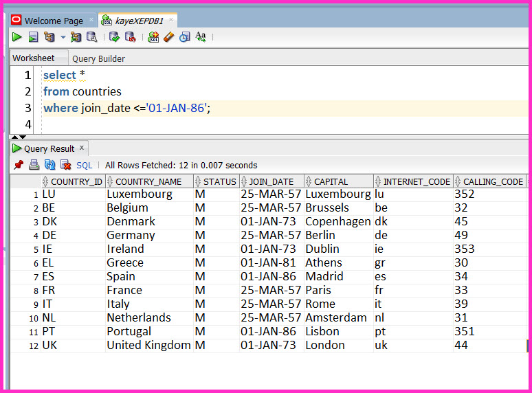532x393 pixels.
Task: Select the 'Spain' cell
Action: click(x=149, y=277)
